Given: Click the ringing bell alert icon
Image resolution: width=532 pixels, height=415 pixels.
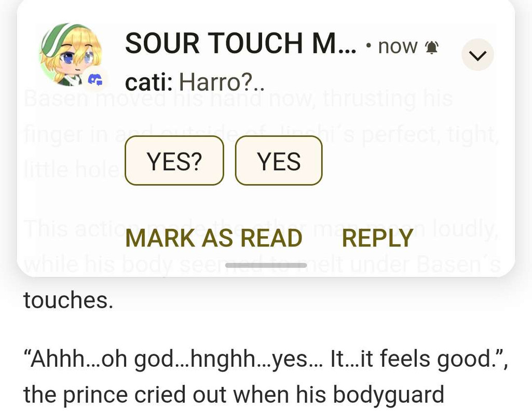Looking at the screenshot, I should coord(432,47).
